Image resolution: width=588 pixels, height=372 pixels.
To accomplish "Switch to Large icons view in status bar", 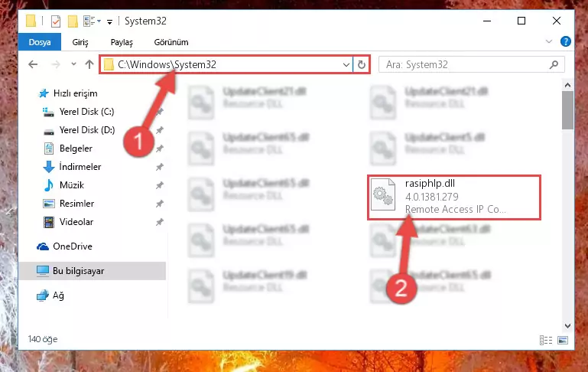I will (x=563, y=340).
